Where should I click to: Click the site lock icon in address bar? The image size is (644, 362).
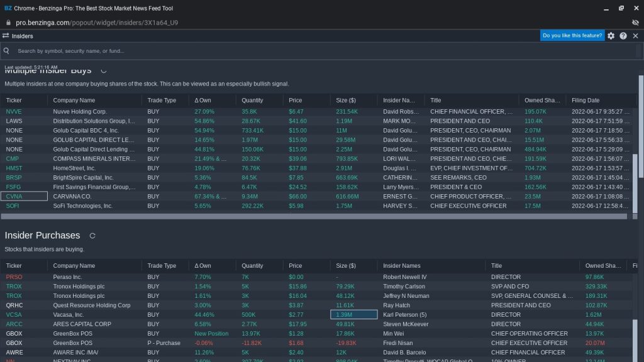point(8,22)
